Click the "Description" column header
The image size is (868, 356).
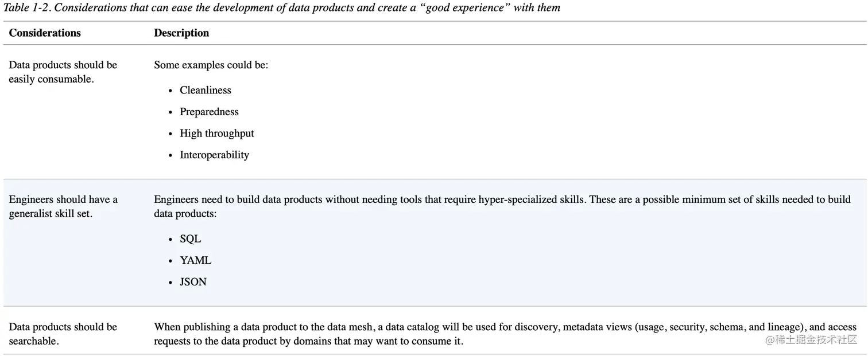tap(181, 33)
